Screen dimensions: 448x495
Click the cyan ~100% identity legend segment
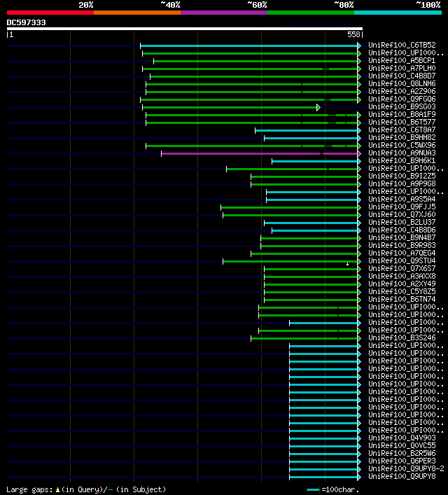click(398, 13)
